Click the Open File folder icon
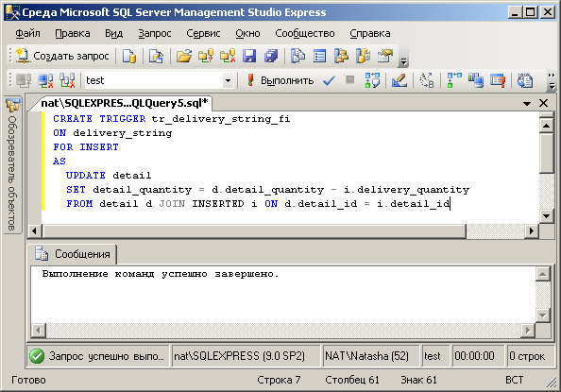Screen dimensions: 561x392 pos(184,57)
